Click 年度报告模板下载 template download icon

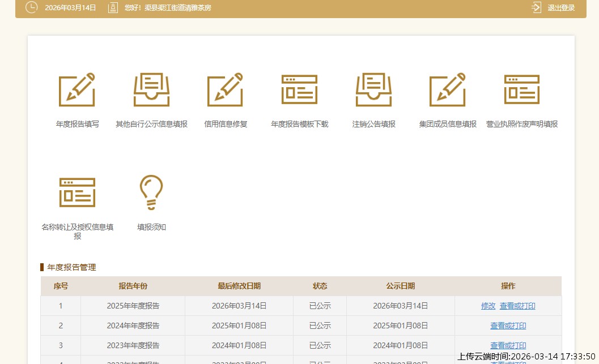click(299, 89)
